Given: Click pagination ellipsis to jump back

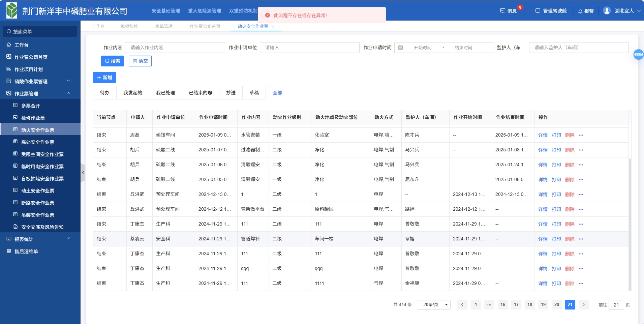Looking at the screenshot, I should coord(489,305).
